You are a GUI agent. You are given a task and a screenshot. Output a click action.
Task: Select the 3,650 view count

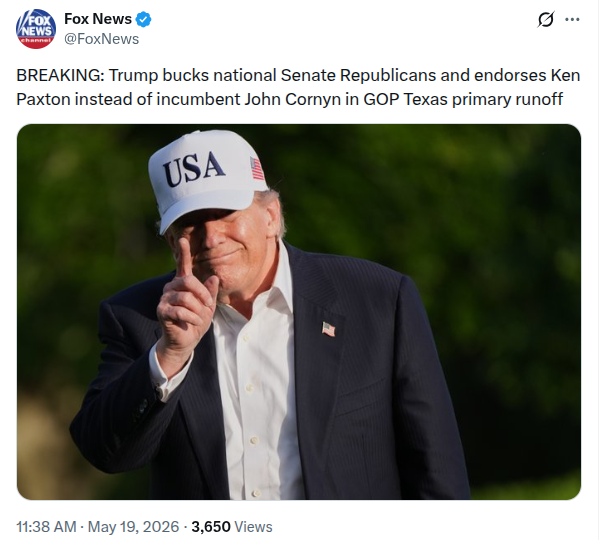coord(211,527)
